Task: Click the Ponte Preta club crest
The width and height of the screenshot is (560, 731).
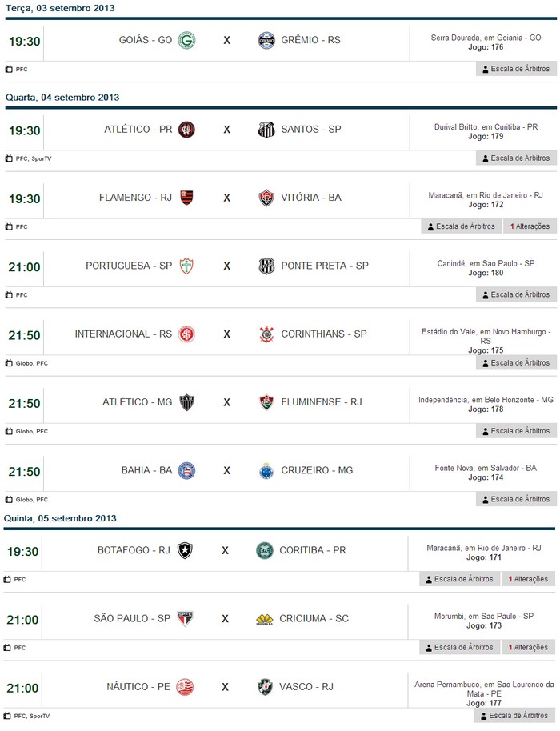Action: (x=266, y=266)
